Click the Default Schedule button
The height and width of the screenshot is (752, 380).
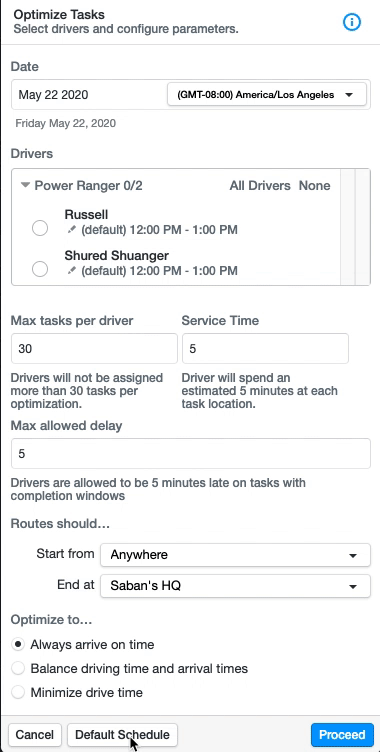122,735
